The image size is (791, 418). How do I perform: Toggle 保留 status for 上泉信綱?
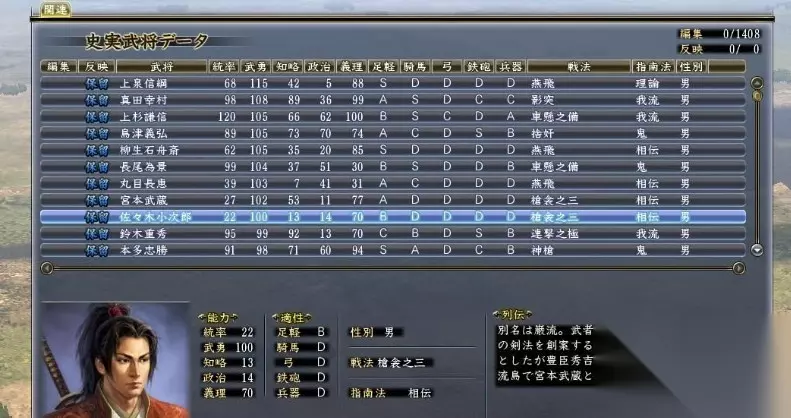coord(97,83)
